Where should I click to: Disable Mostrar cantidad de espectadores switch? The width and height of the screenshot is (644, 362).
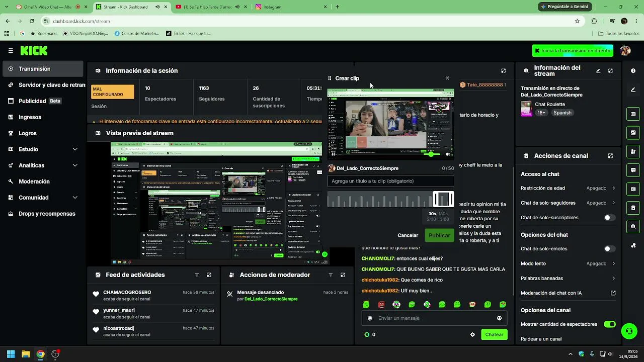[x=609, y=324]
